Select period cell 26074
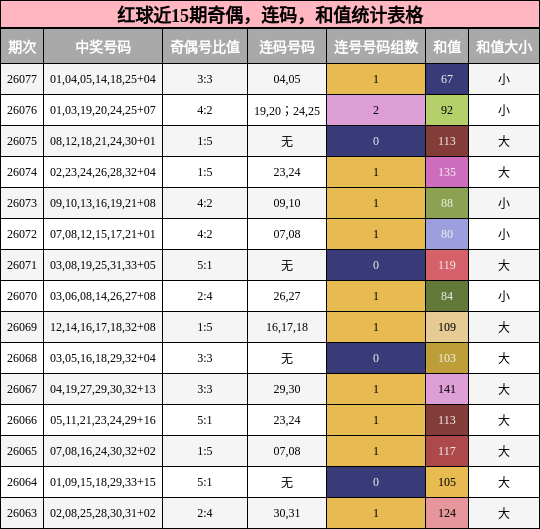 click(22, 172)
